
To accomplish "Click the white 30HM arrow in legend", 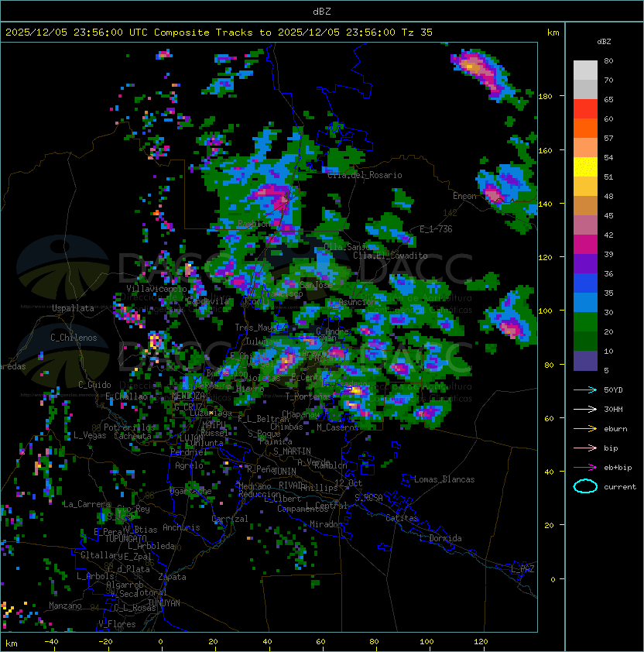I will coord(585,409).
